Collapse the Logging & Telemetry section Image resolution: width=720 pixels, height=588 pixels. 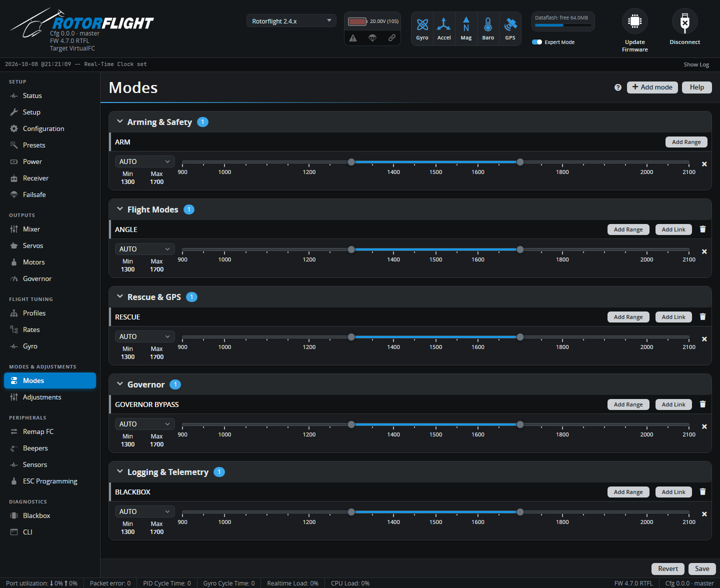coord(120,471)
